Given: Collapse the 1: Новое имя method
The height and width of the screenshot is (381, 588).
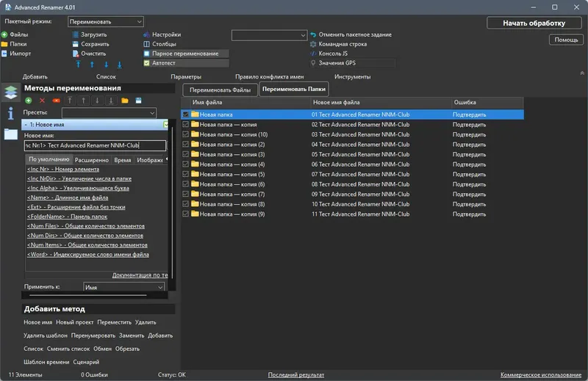Looking at the screenshot, I should pos(26,125).
